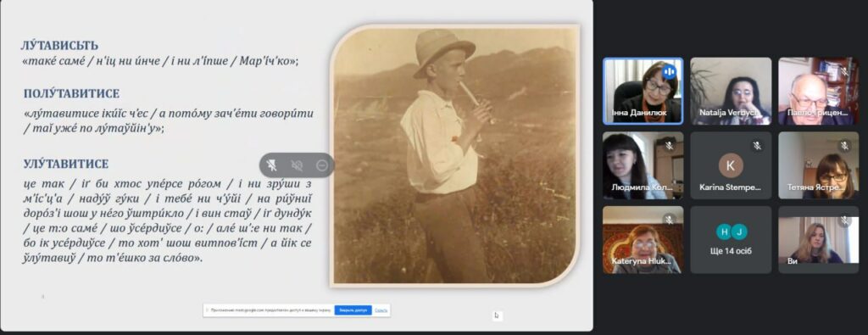Click the circled minus remove icon on overlay
Screen dimensions: 868x335
[x=322, y=165]
